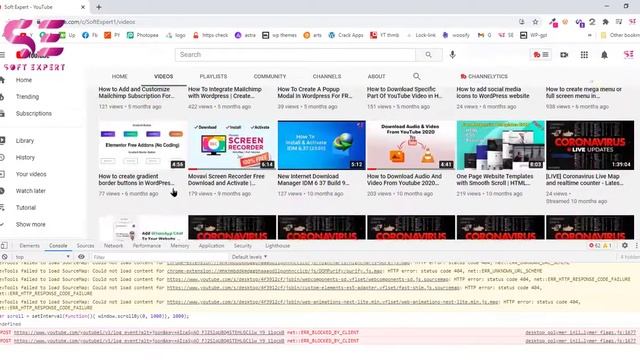Open the create video camera icon
This screenshot has height=360, width=640.
[564, 55]
